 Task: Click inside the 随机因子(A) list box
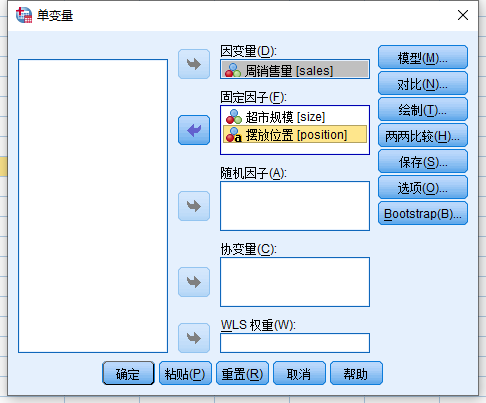point(295,206)
